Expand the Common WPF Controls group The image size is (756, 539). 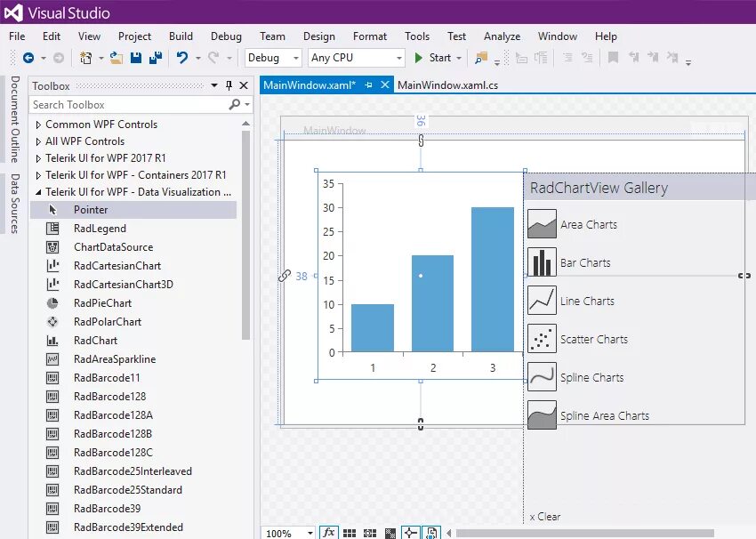click(x=38, y=125)
